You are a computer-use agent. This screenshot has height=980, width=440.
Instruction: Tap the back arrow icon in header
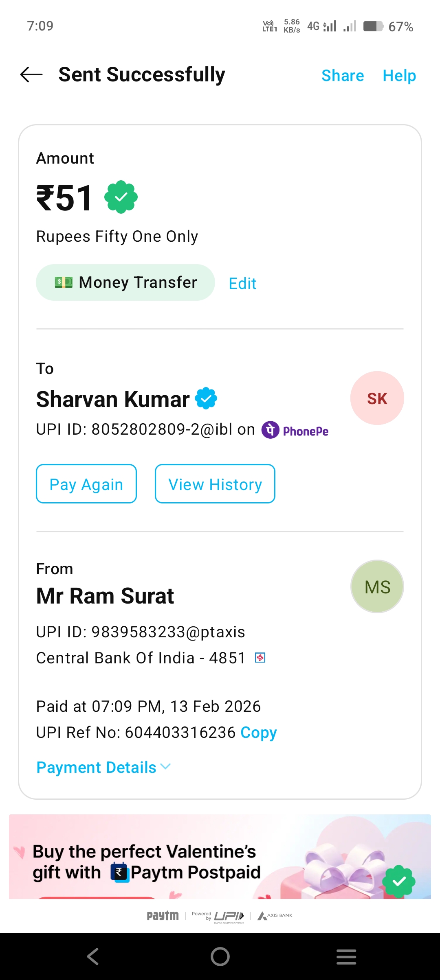click(31, 75)
